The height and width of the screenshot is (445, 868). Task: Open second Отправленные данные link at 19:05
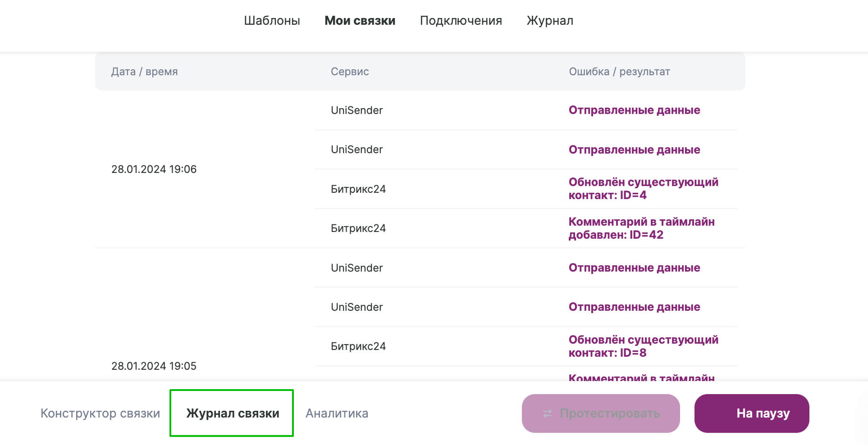tap(634, 307)
